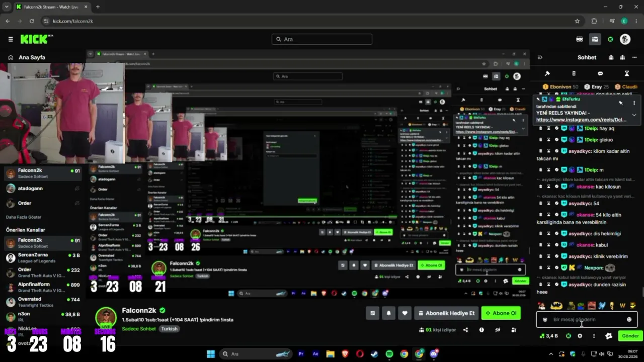Open atadogann channel in sidebar
Screen dimensions: 644x362
(43, 189)
